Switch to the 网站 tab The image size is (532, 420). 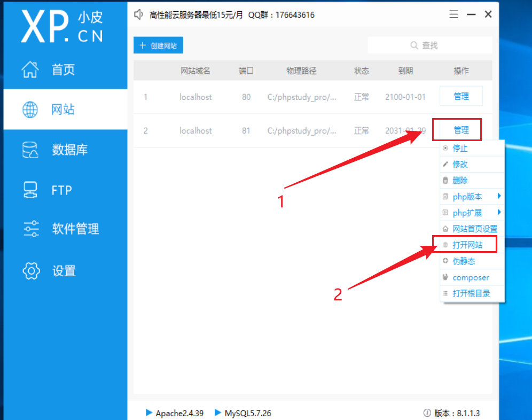point(66,110)
